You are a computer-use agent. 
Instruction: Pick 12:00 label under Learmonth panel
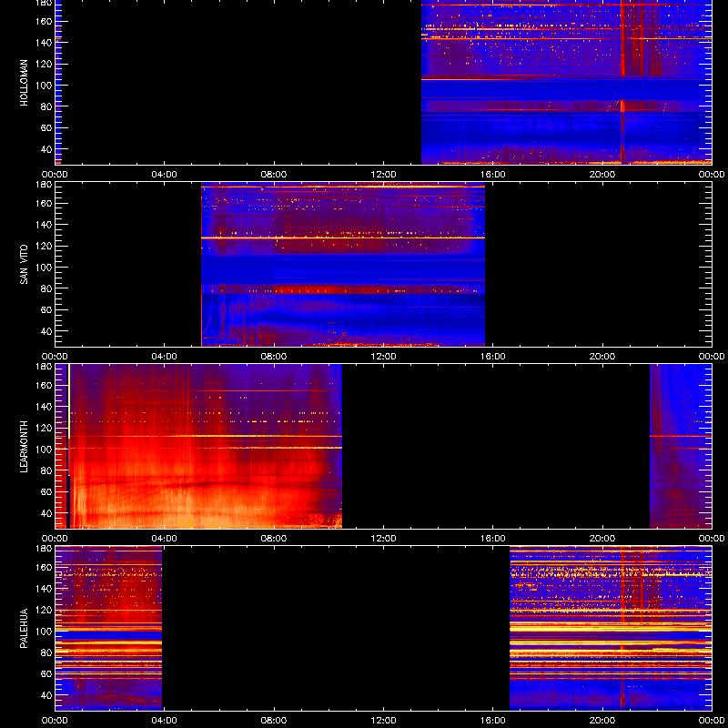point(383,539)
